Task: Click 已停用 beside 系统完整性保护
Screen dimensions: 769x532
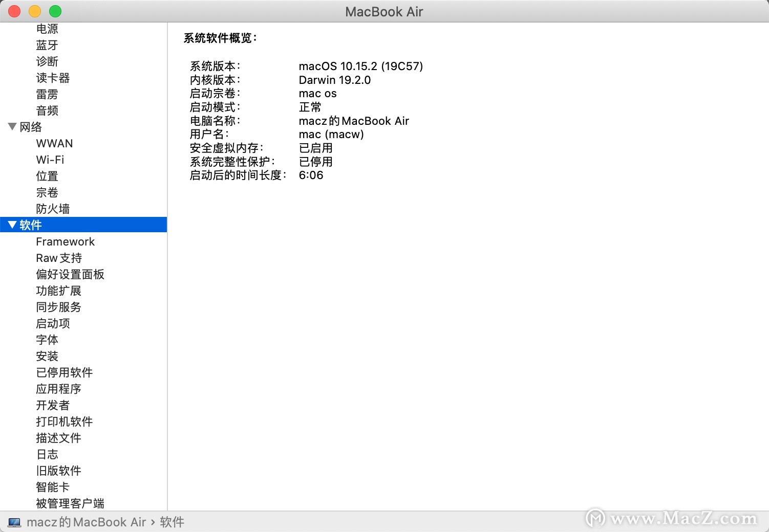Action: [x=316, y=162]
